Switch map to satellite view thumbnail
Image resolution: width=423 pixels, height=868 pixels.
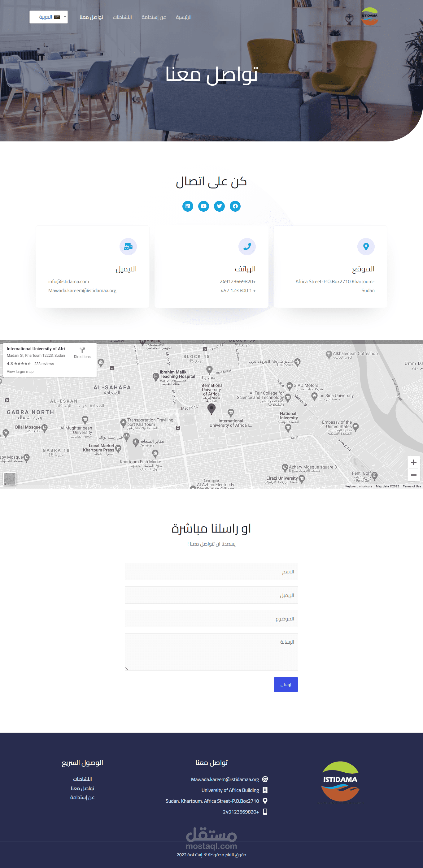(x=10, y=478)
